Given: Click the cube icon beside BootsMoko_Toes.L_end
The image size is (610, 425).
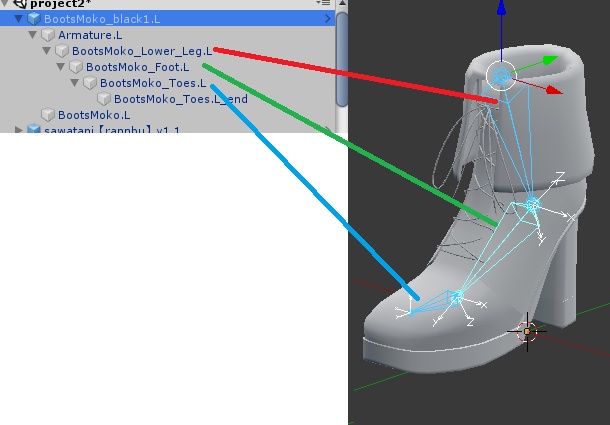Looking at the screenshot, I should click(x=104, y=99).
